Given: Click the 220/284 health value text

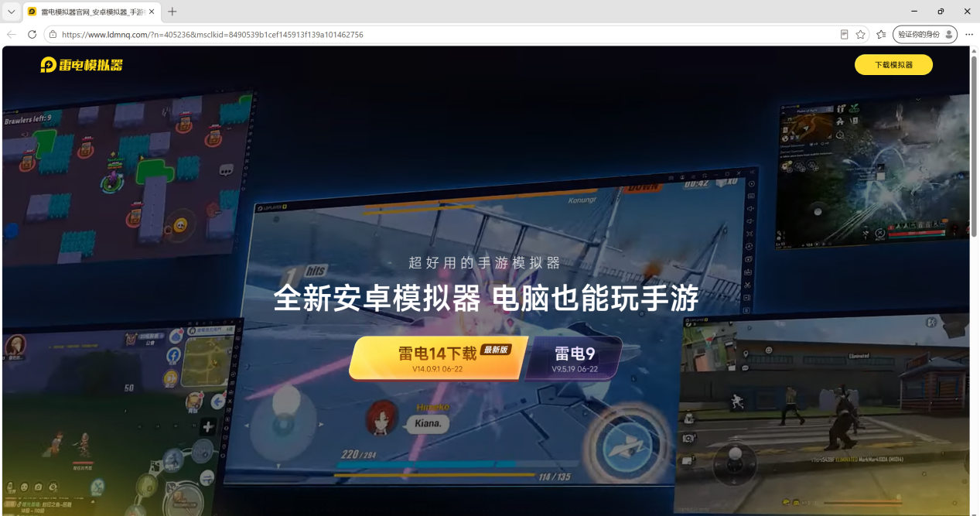Looking at the screenshot, I should [x=357, y=454].
